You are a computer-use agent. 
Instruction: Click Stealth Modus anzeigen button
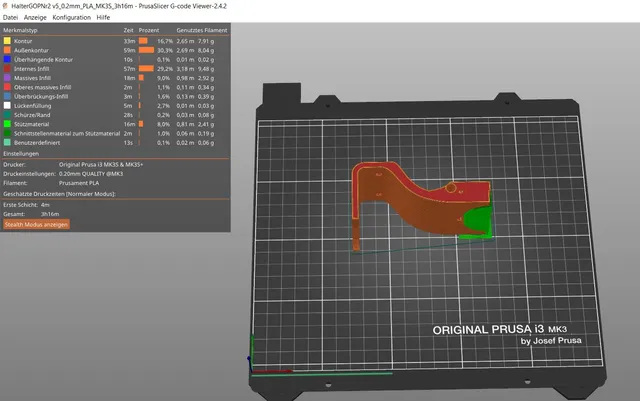click(36, 225)
